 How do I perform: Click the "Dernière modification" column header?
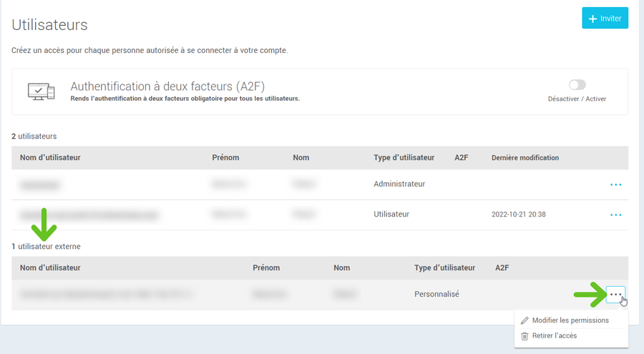pos(525,157)
